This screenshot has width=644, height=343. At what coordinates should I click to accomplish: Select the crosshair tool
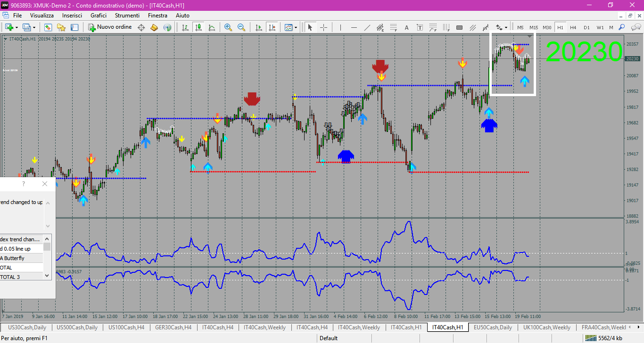(323, 27)
